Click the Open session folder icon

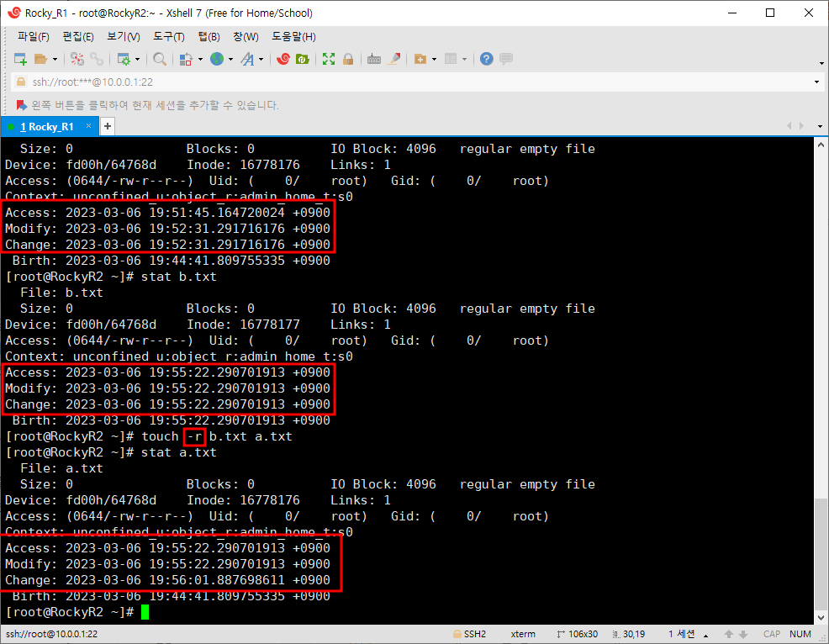click(40, 59)
